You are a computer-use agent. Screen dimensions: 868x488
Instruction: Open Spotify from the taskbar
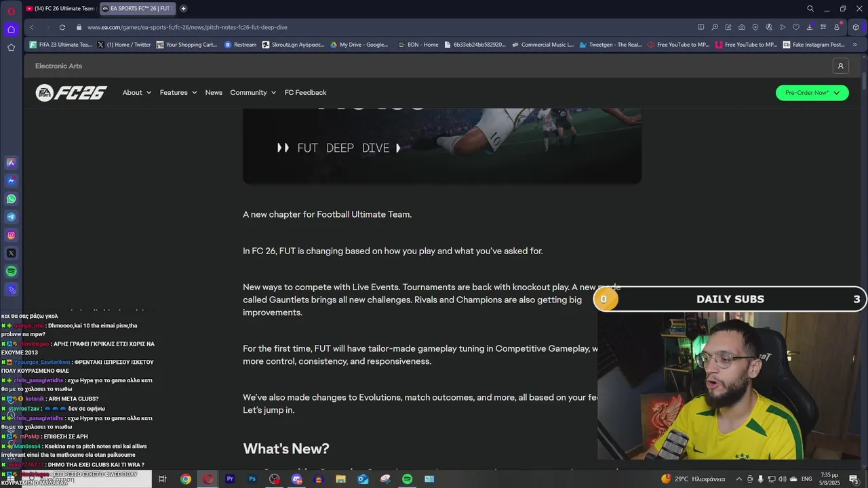click(407, 479)
